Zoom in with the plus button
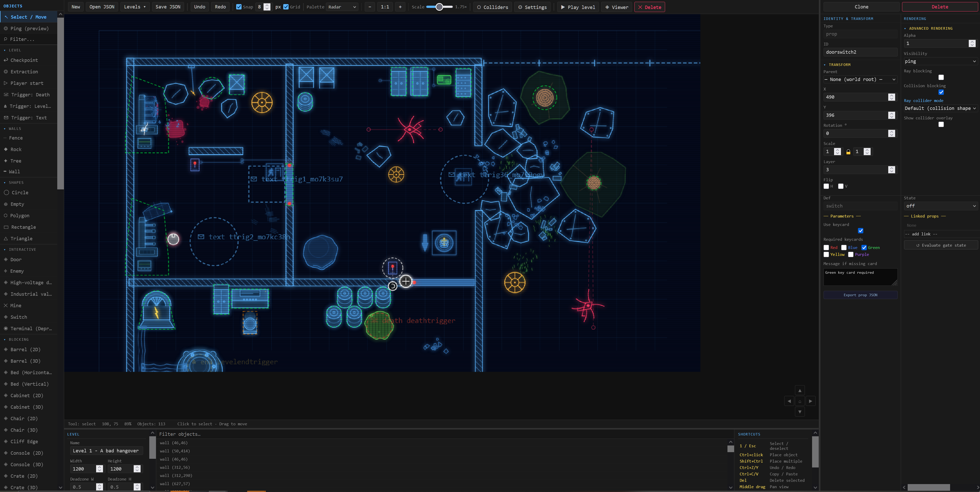The height and width of the screenshot is (492, 980). (x=400, y=7)
